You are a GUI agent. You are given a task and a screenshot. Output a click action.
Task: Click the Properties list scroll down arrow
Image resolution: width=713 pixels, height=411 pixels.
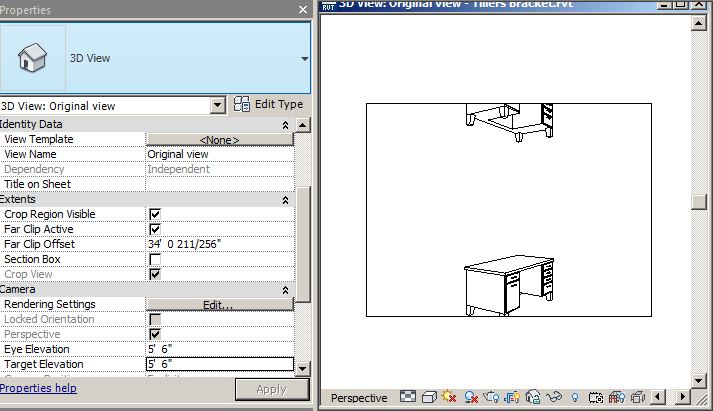click(303, 368)
